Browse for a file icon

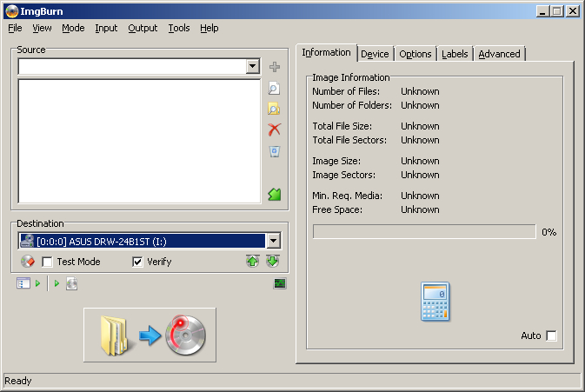tap(274, 88)
